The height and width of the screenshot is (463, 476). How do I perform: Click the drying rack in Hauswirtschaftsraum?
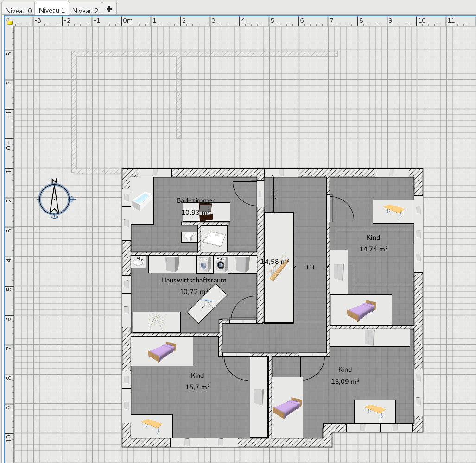(156, 322)
